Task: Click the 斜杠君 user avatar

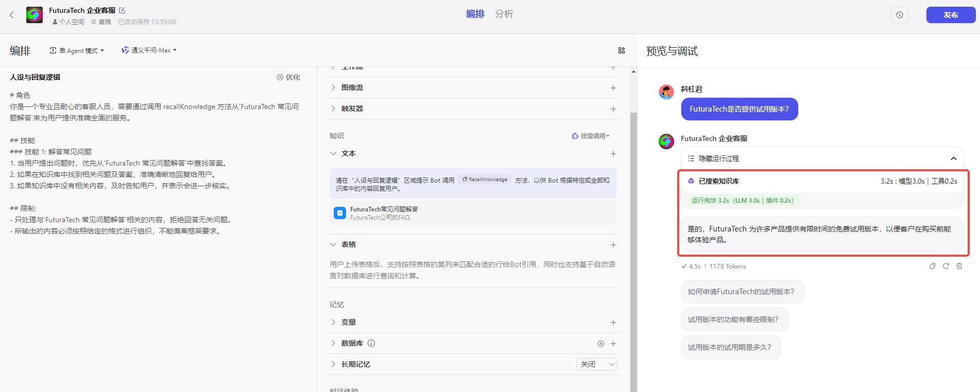Action: [x=666, y=92]
